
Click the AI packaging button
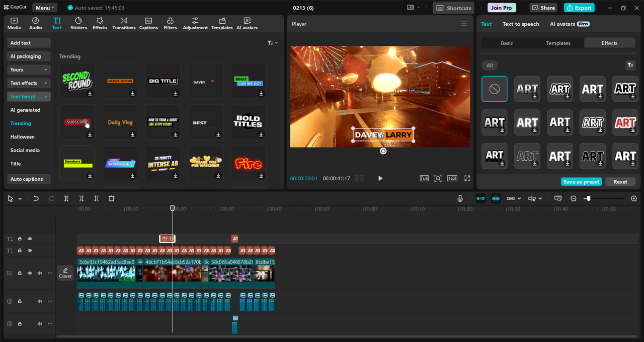29,56
